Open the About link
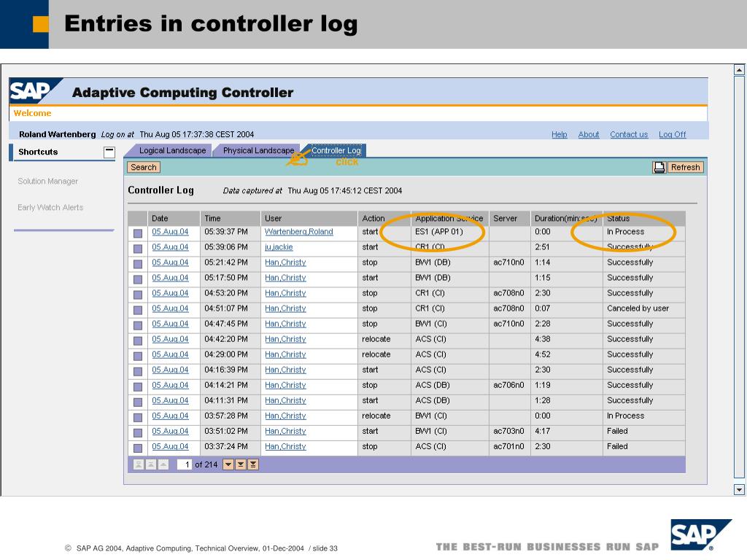The height and width of the screenshot is (560, 747). click(589, 134)
